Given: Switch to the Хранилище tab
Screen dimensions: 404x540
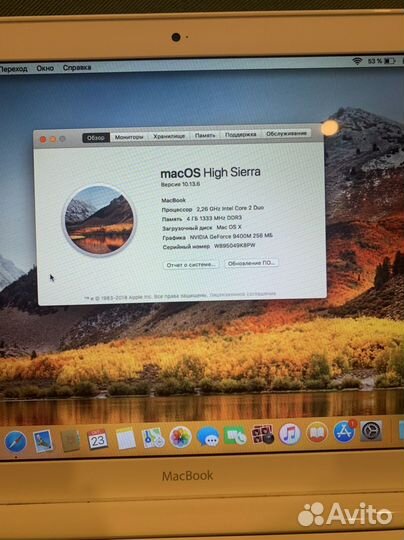Looking at the screenshot, I should [x=169, y=136].
